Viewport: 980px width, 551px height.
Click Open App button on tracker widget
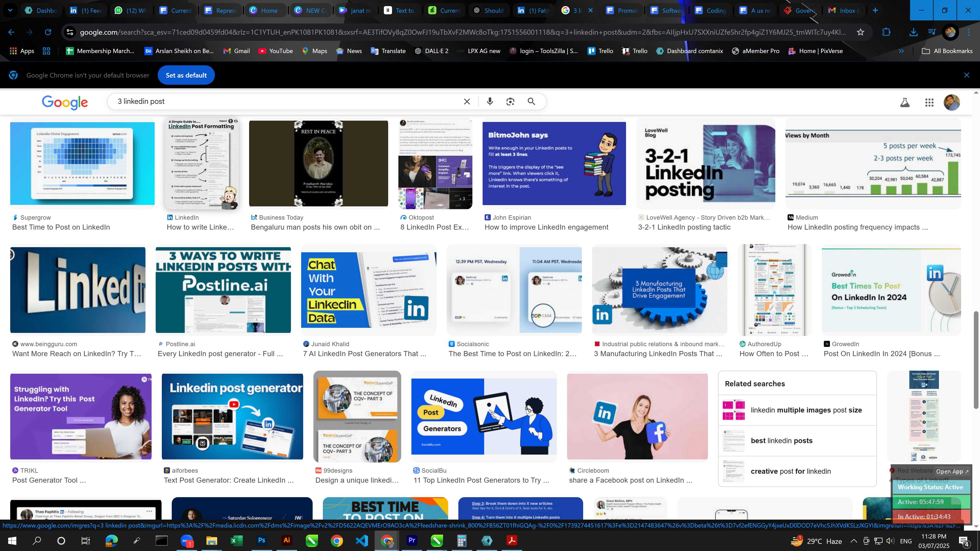click(952, 471)
